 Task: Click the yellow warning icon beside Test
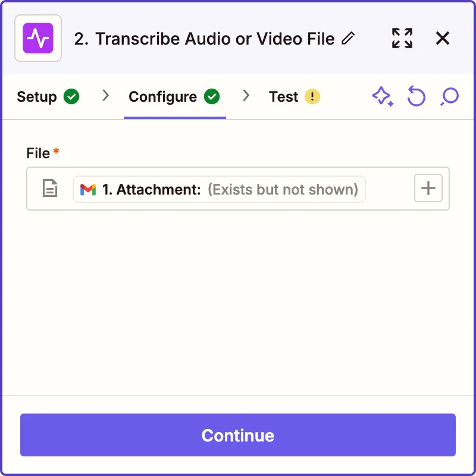pyautogui.click(x=312, y=96)
